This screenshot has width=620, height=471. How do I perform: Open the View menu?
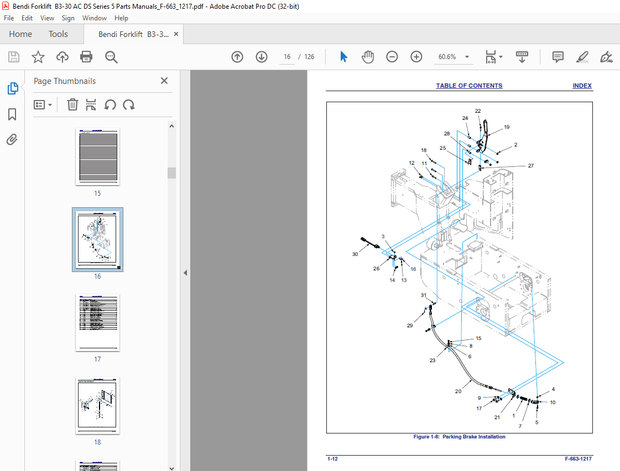[47, 18]
